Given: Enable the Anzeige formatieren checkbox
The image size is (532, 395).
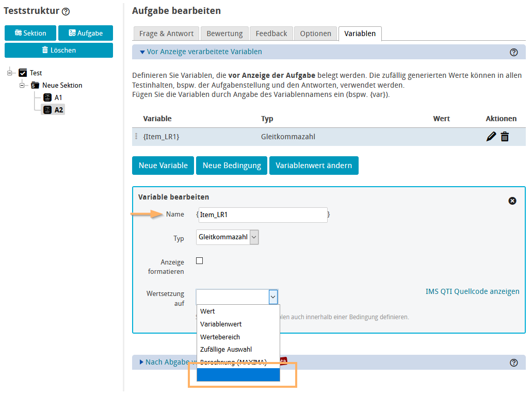Looking at the screenshot, I should [x=199, y=260].
